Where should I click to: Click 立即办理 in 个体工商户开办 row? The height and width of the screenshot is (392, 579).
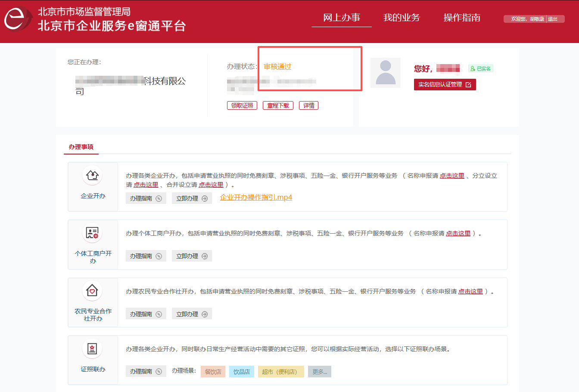coord(192,256)
